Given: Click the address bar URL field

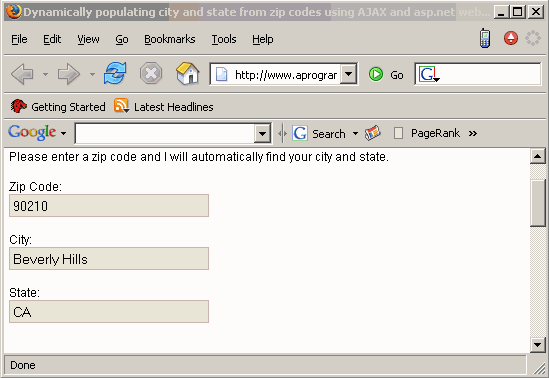Looking at the screenshot, I should click(x=285, y=75).
